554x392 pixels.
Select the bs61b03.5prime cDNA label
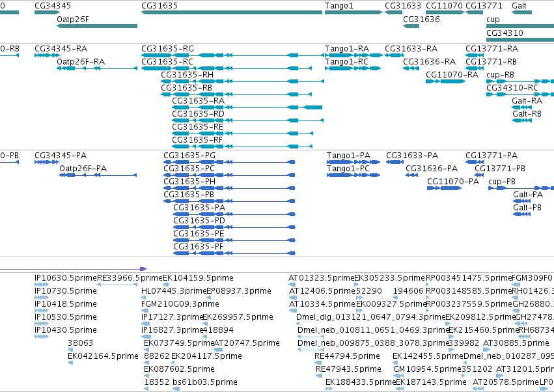click(205, 382)
